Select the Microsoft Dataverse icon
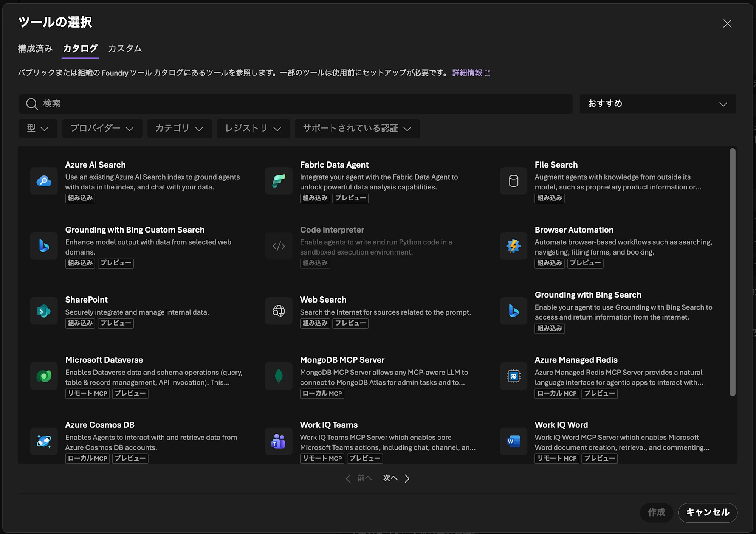Image resolution: width=756 pixels, height=534 pixels. (x=44, y=376)
